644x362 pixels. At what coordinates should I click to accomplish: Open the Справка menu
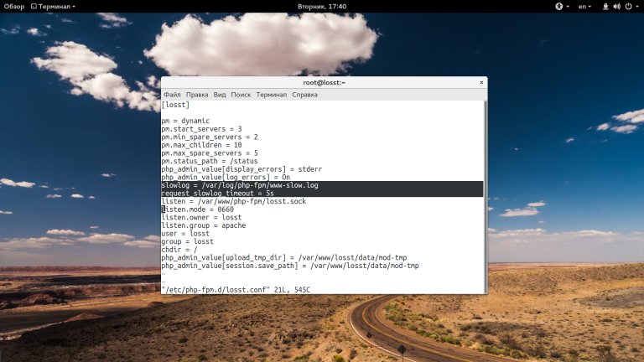[x=304, y=95]
